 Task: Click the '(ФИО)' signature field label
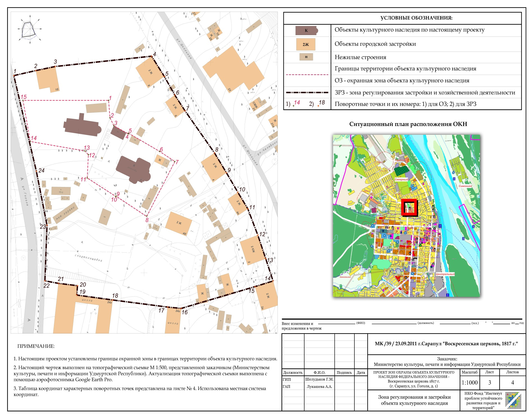click(x=361, y=323)
